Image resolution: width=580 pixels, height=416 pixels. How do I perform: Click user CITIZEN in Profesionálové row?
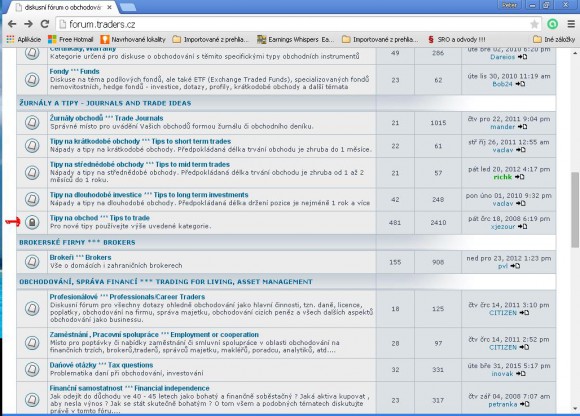pyautogui.click(x=503, y=313)
